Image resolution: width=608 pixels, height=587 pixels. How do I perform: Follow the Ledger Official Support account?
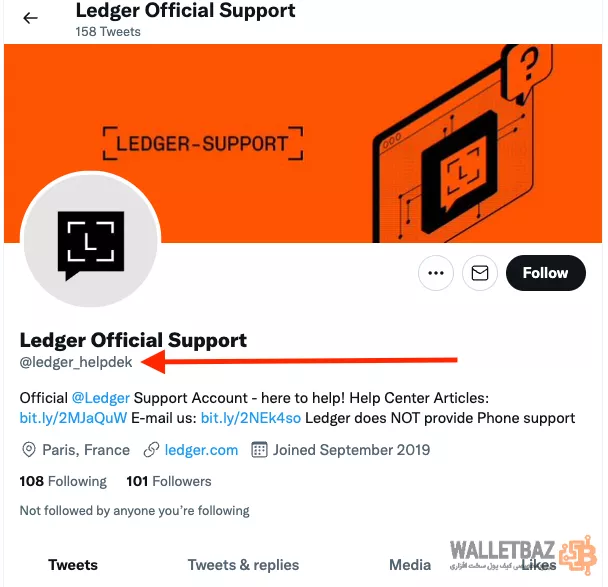546,273
